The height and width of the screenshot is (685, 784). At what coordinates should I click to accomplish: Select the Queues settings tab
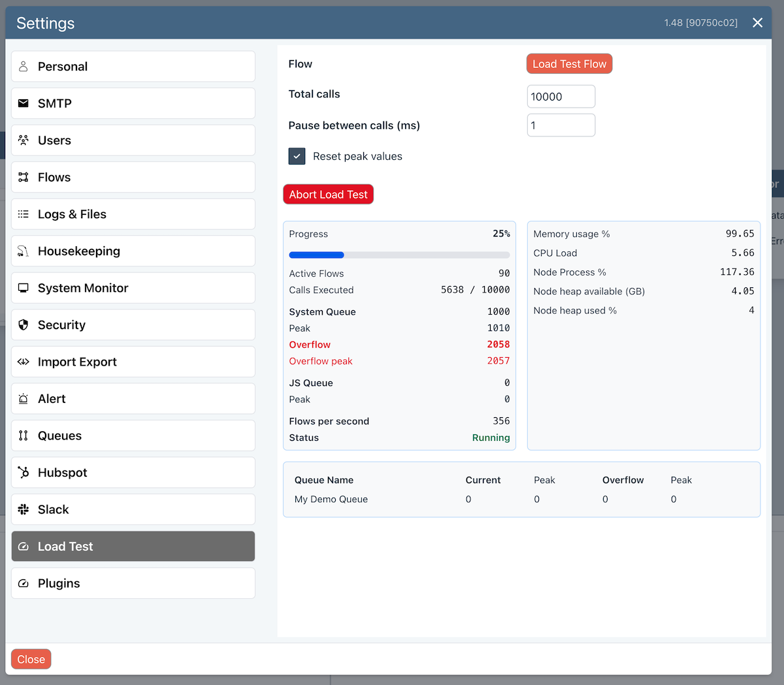[x=133, y=436]
